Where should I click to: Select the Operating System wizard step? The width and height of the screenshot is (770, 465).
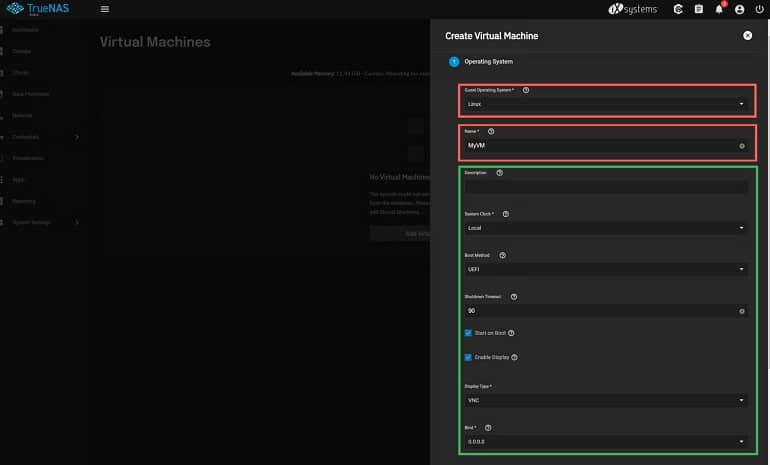[x=481, y=62]
